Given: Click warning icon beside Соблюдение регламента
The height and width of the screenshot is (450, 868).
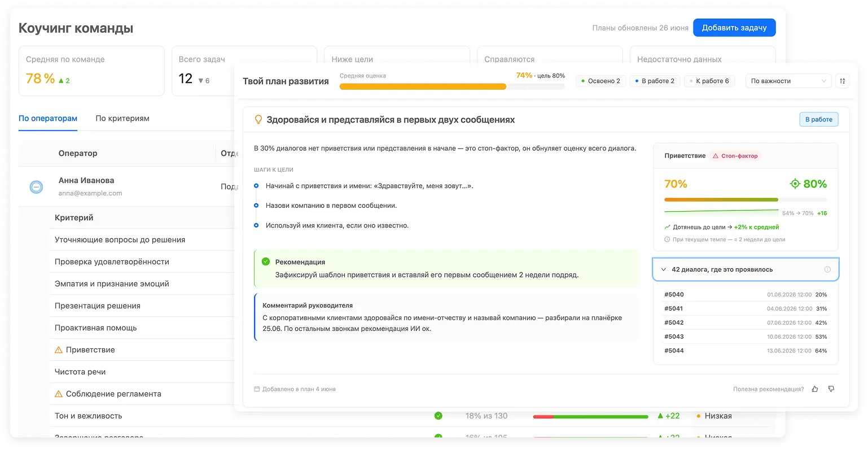Looking at the screenshot, I should tap(58, 394).
